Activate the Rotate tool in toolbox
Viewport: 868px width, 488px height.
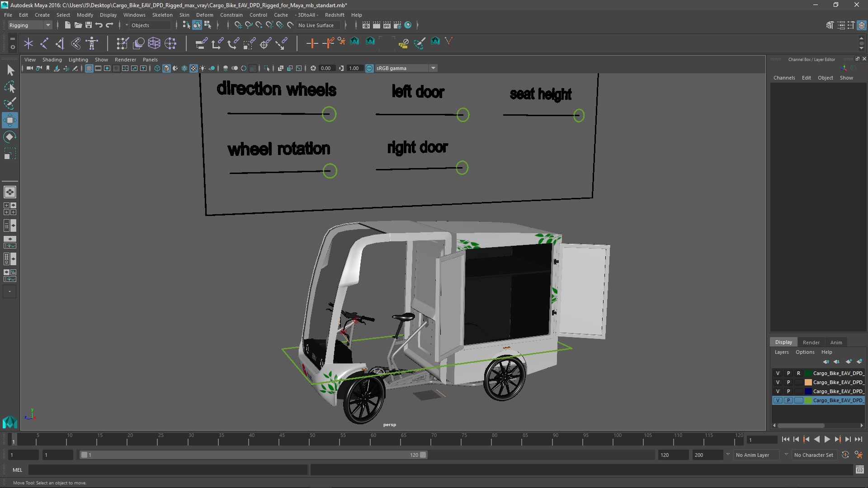(x=9, y=137)
